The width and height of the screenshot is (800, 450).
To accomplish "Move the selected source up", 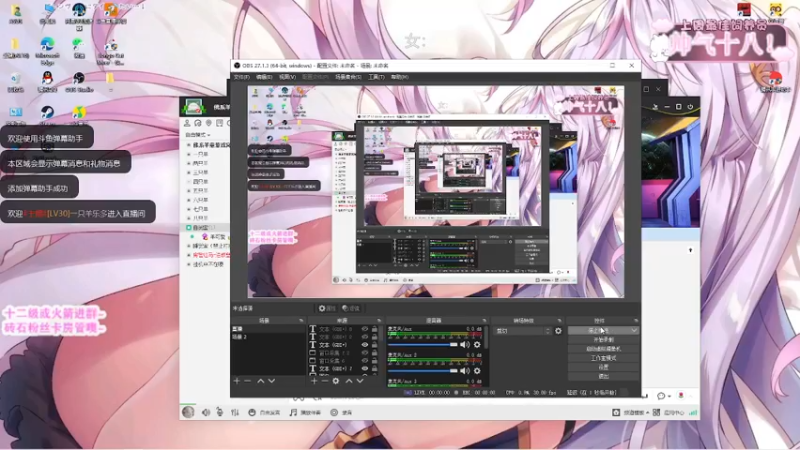I will [349, 381].
